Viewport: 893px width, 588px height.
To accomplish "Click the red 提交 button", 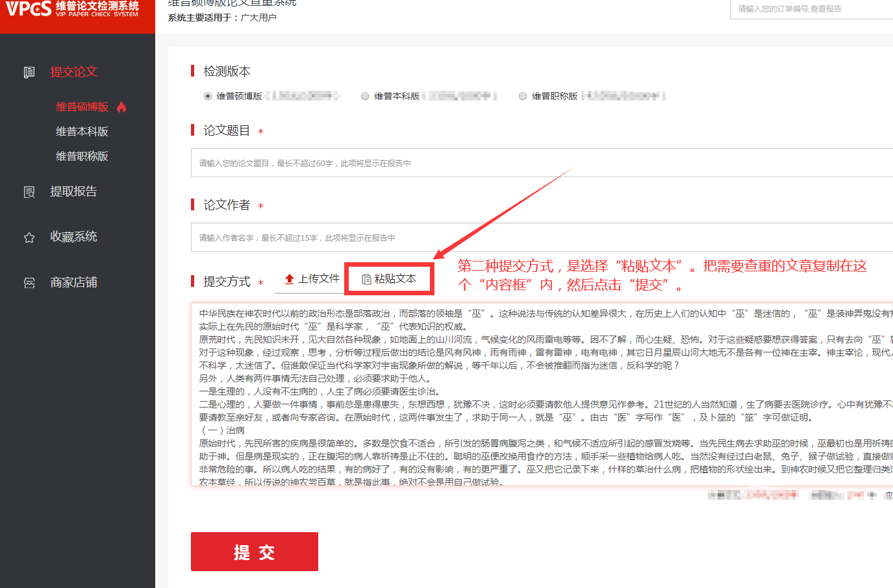I will [255, 552].
